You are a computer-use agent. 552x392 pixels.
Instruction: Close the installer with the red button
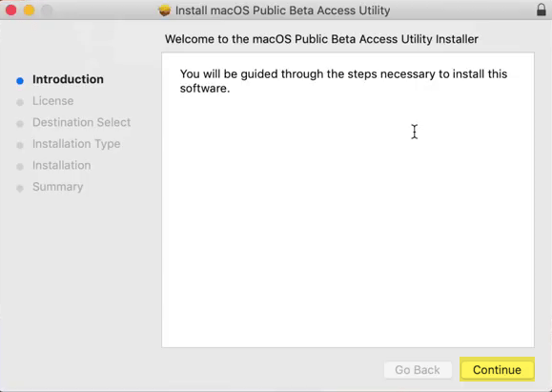pos(11,10)
